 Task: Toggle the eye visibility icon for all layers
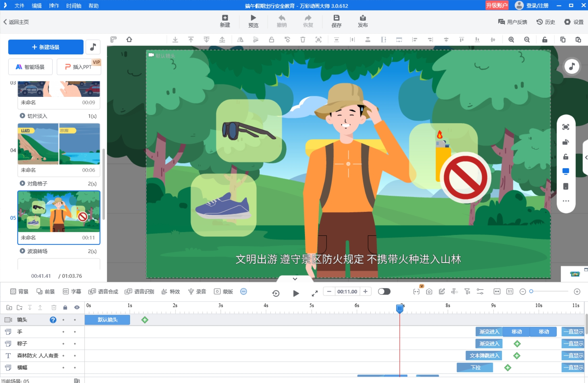pos(77,308)
